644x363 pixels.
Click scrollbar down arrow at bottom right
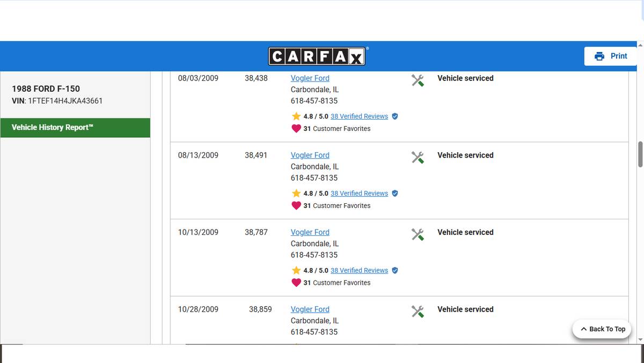[x=640, y=340]
